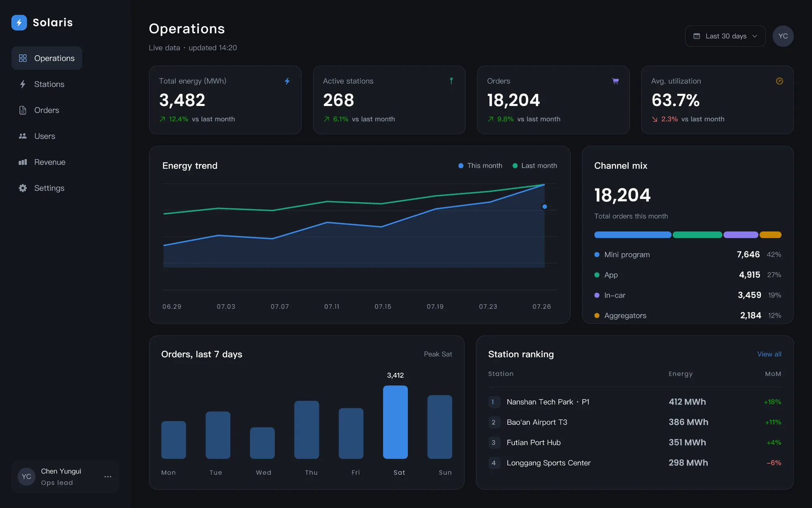Click the purple In-car bar segment
812x508 pixels.
741,235
